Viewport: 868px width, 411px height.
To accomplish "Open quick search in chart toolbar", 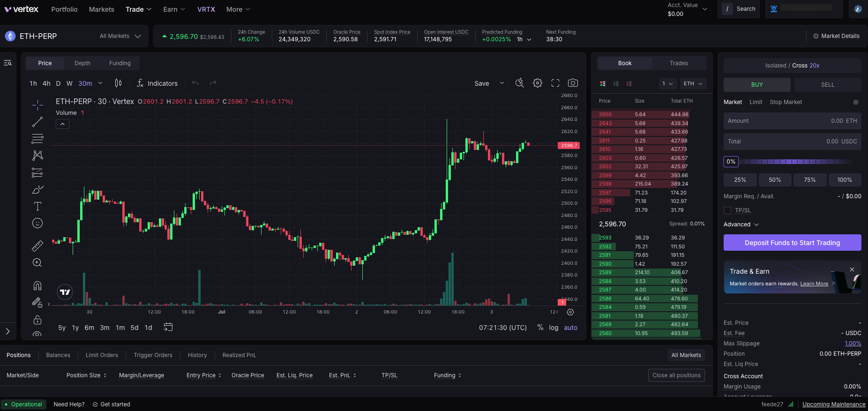I will click(x=519, y=83).
